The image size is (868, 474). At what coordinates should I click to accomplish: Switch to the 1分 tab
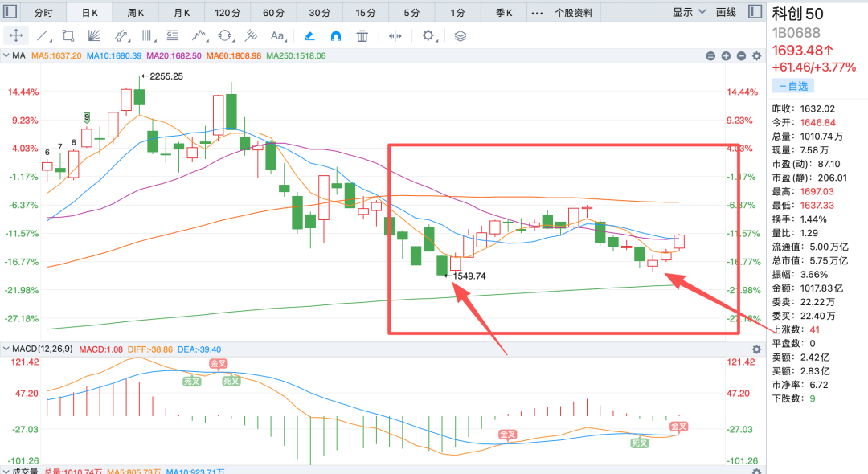point(457,13)
